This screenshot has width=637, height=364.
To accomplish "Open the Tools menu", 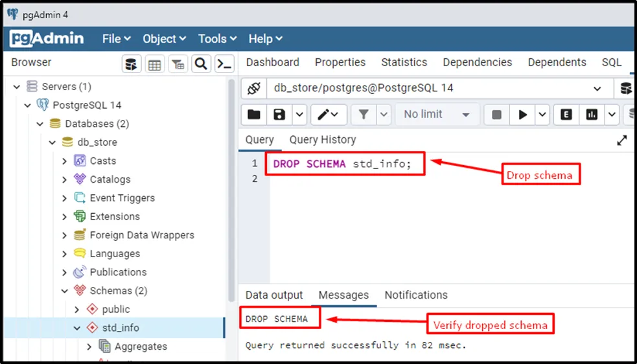I will (217, 39).
